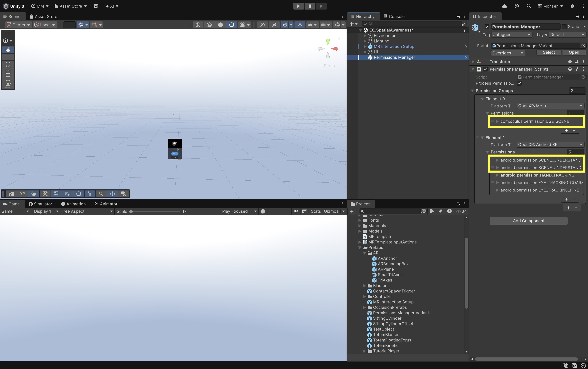Select Permissions Manager Variant prefab in Project
588x369 pixels.
point(401,313)
